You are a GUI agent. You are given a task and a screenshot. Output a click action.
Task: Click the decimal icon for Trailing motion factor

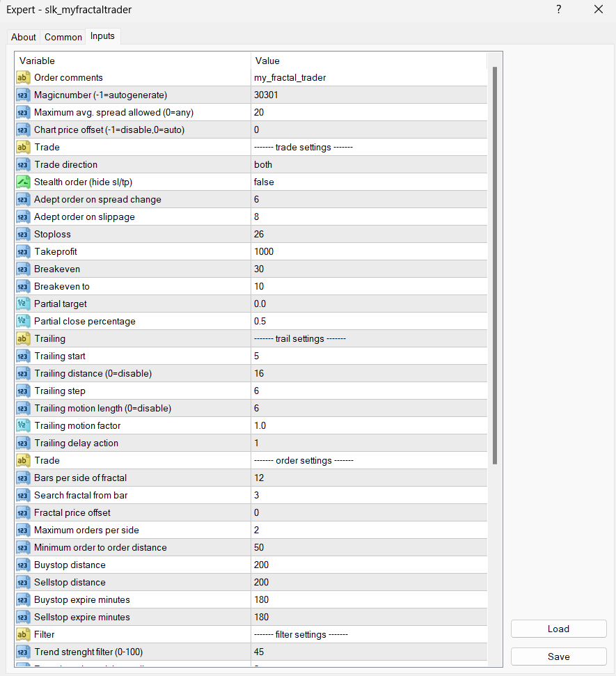pyautogui.click(x=23, y=426)
